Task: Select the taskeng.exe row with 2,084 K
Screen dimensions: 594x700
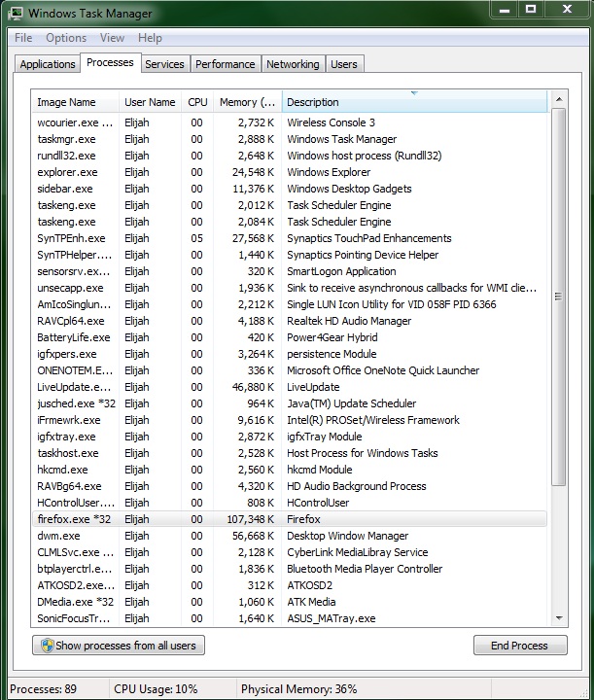Action: [289, 222]
